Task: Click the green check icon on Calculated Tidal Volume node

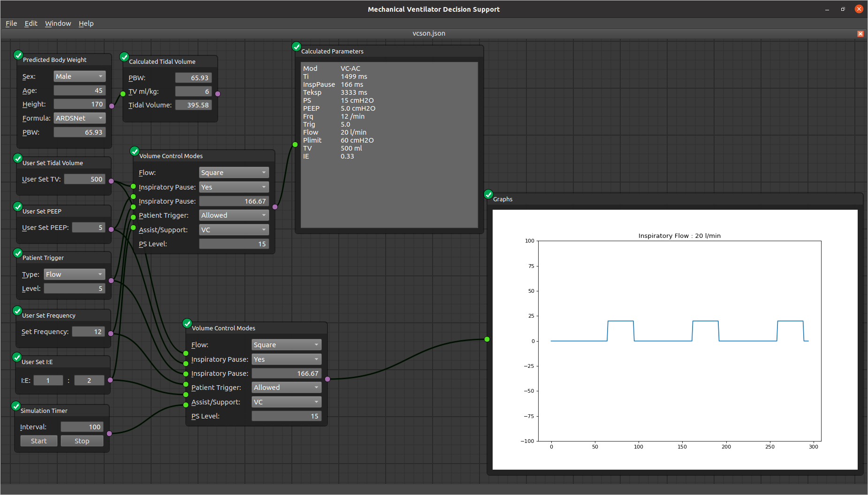Action: [x=124, y=57]
